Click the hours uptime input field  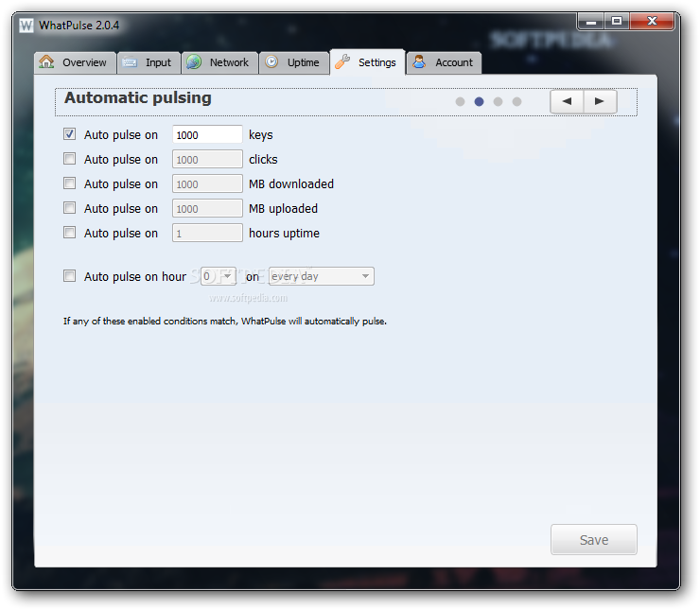pyautogui.click(x=207, y=233)
